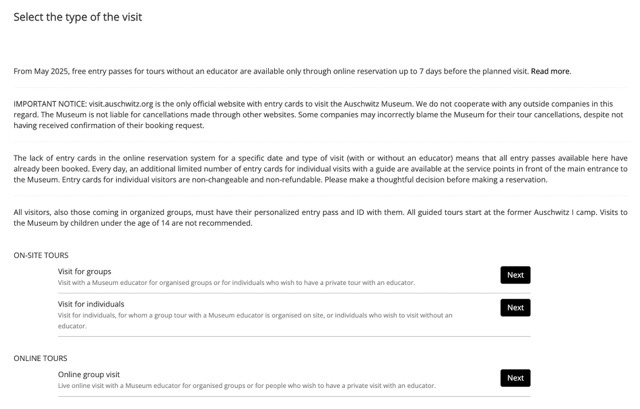Click the May 2025 free entry passes paragraph
Image resolution: width=640 pixels, height=409 pixels.
coord(270,71)
